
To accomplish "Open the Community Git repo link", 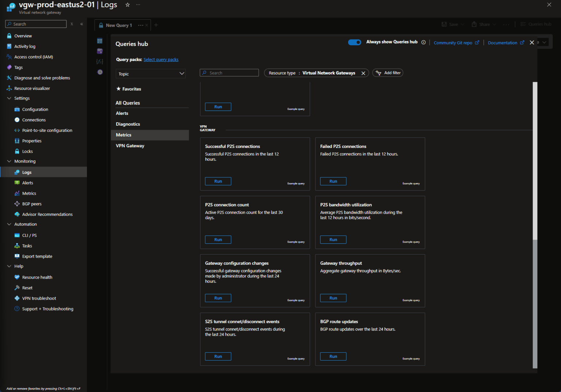I will [x=456, y=43].
